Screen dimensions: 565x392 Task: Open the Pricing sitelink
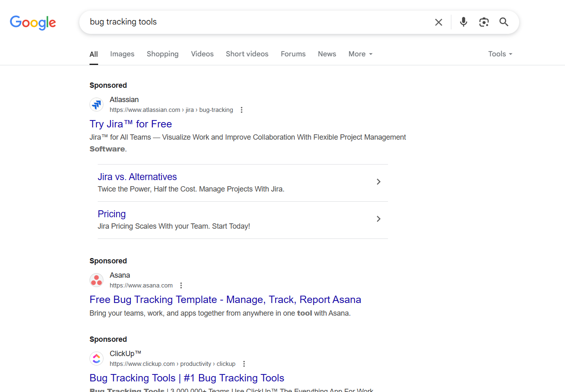click(112, 214)
